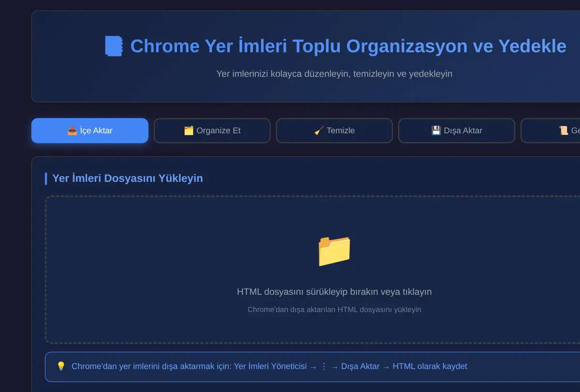This screenshot has height=392, width=580.
Task: Click the bookmark icon beside the page title
Action: coord(114,46)
